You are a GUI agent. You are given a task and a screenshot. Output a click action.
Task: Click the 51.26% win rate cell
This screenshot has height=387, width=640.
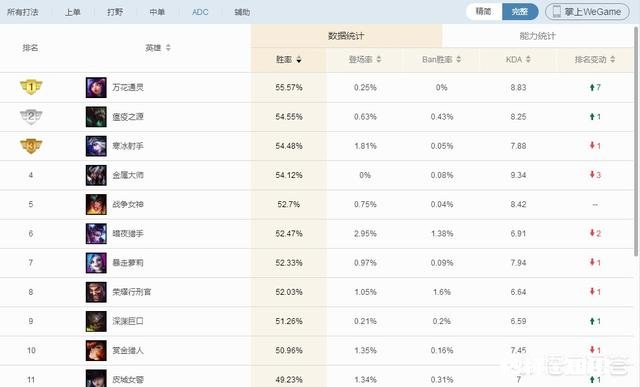(x=289, y=321)
